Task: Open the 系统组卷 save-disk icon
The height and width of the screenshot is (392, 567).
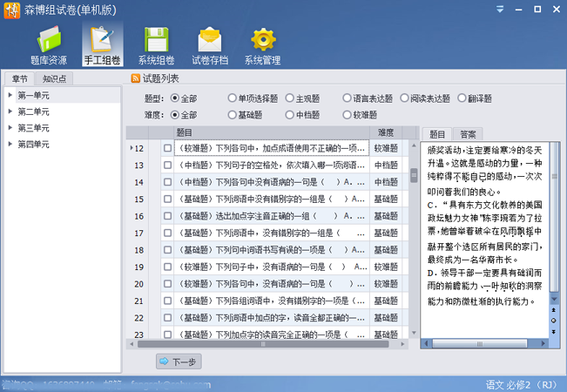Action: 156,41
